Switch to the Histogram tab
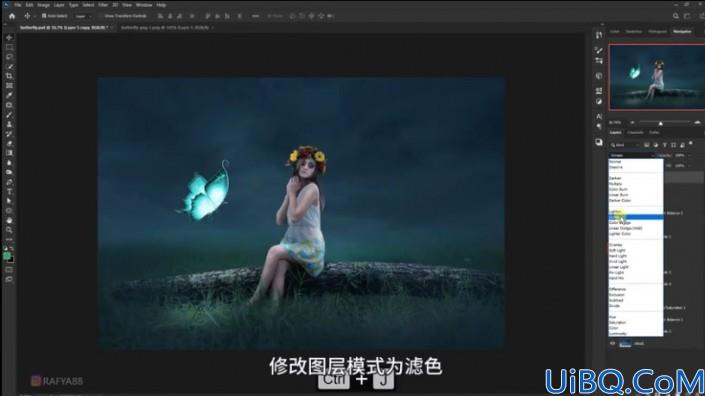 [x=657, y=31]
